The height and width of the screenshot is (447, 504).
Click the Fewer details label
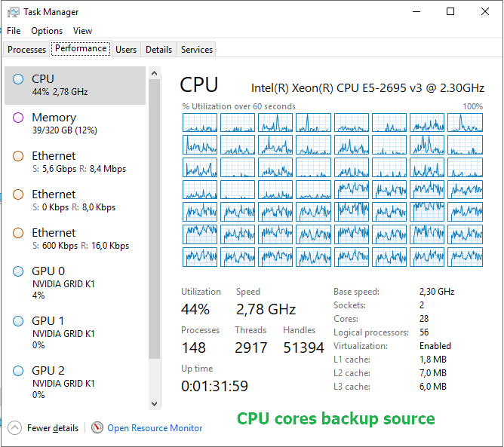[x=53, y=428]
